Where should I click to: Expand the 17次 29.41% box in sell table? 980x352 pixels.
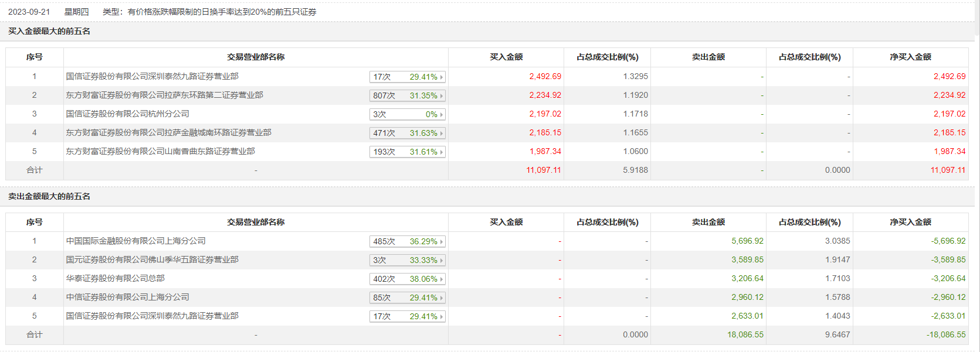click(408, 316)
